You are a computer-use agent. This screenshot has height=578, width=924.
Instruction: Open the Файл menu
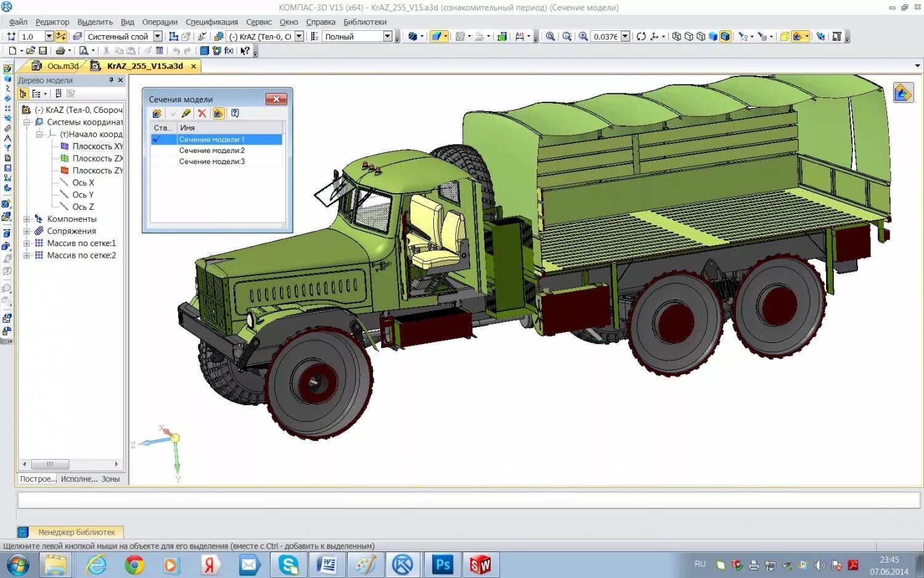[18, 22]
